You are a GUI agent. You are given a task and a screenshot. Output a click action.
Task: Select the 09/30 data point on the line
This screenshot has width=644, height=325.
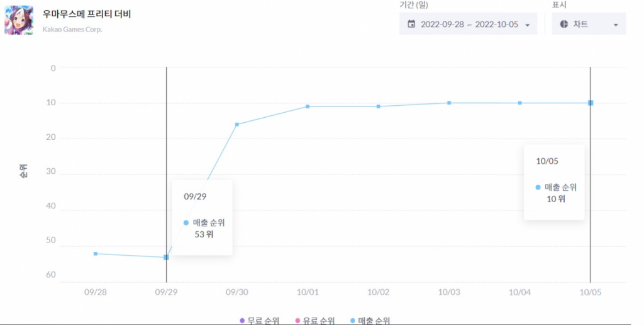237,124
